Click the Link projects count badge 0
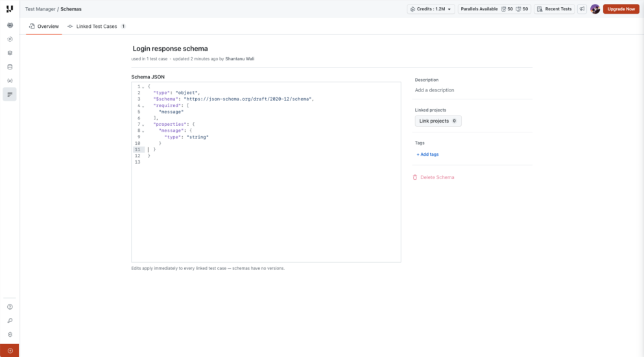 tap(454, 121)
